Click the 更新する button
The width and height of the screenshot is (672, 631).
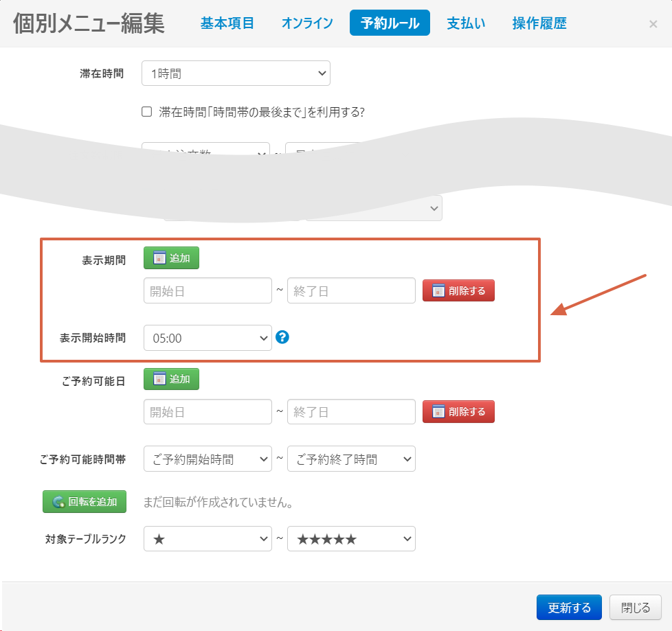[x=569, y=608]
